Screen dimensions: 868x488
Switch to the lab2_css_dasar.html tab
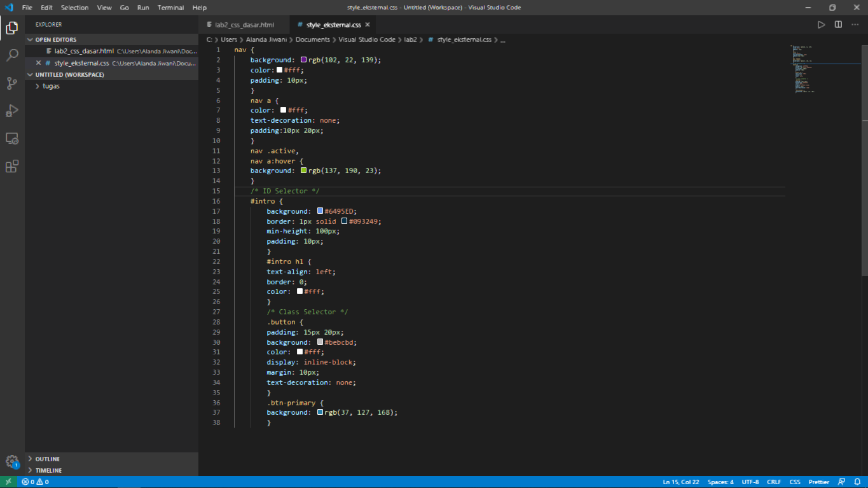point(244,25)
